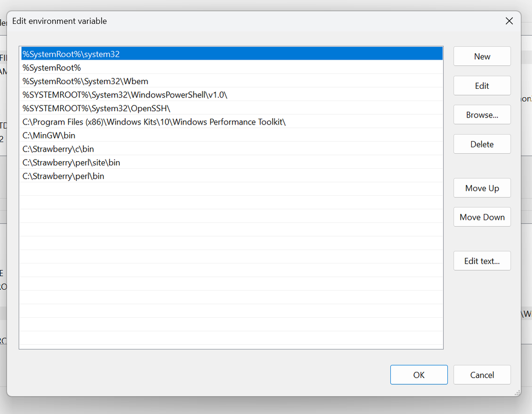Choose the System32\OpenSSH path entry
Viewport: 532px width, 414px height.
[x=96, y=109]
